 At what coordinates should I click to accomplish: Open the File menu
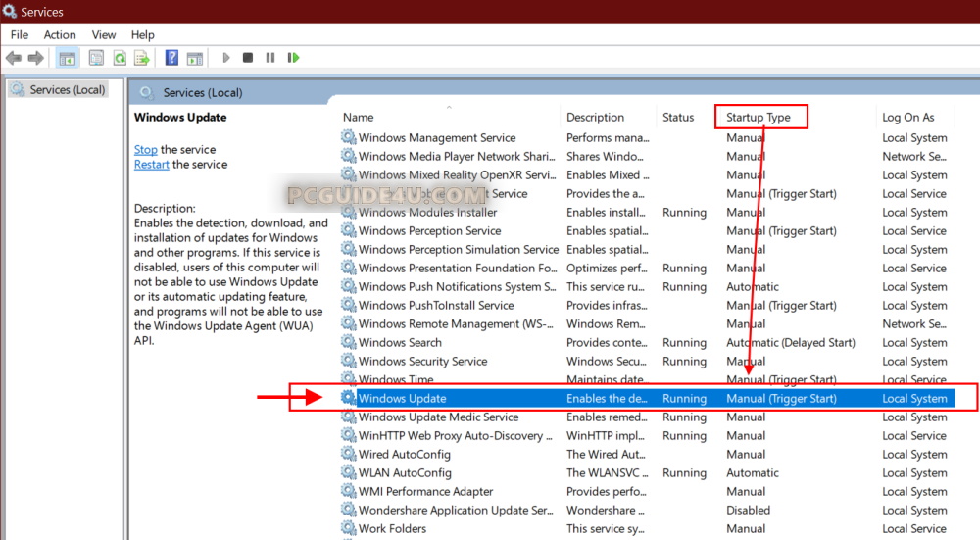pos(20,34)
